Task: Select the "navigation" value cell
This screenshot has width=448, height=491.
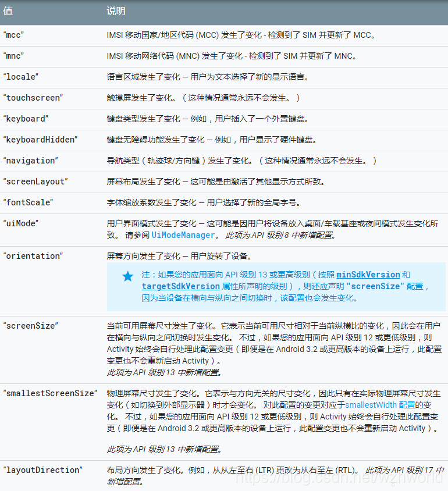Action: 31,161
